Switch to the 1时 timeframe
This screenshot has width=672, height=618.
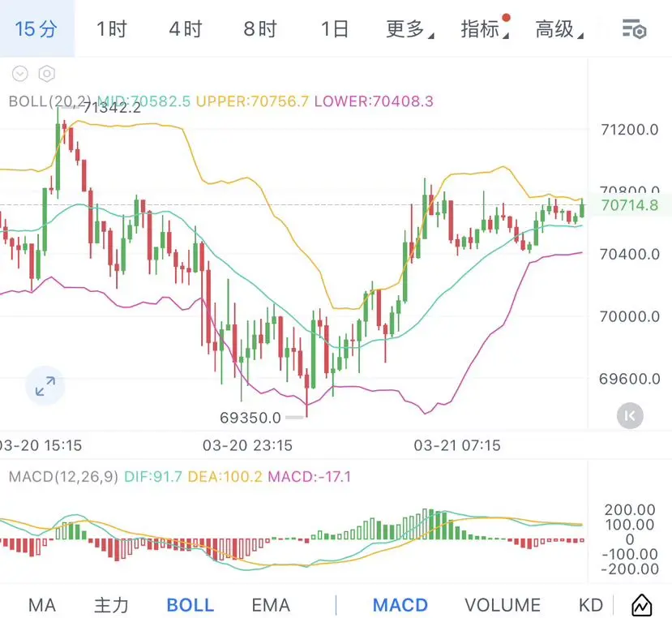click(111, 29)
